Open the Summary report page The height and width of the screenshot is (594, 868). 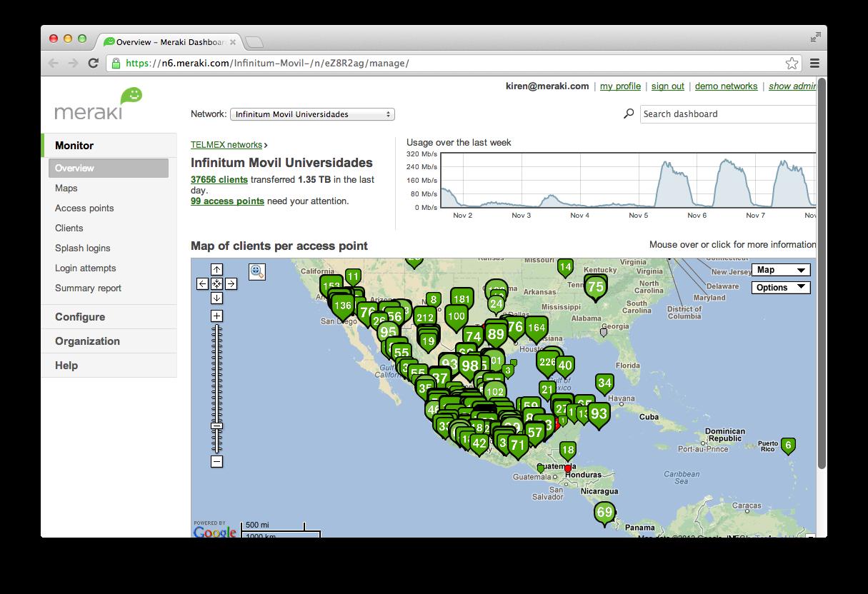click(x=89, y=288)
